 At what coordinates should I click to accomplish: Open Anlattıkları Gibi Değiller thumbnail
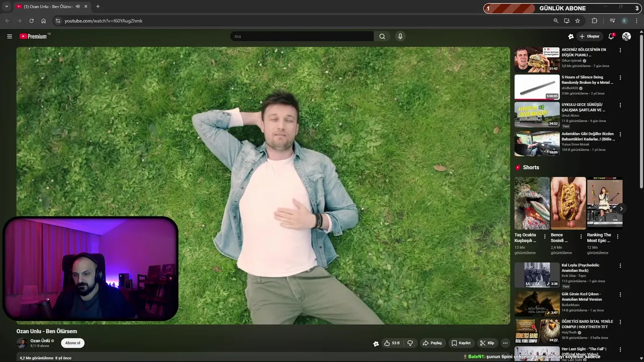click(x=537, y=144)
